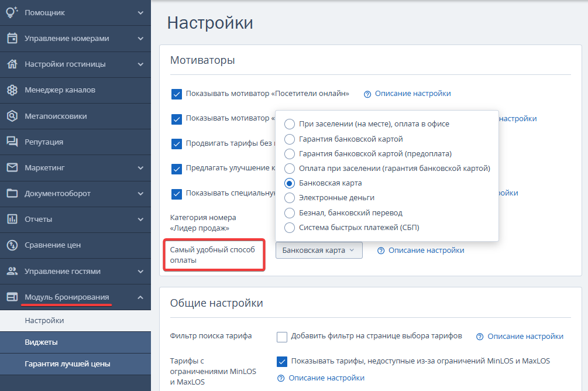This screenshot has height=391, width=588.
Task: Expand the Управление номерами chevron
Action: click(x=140, y=39)
